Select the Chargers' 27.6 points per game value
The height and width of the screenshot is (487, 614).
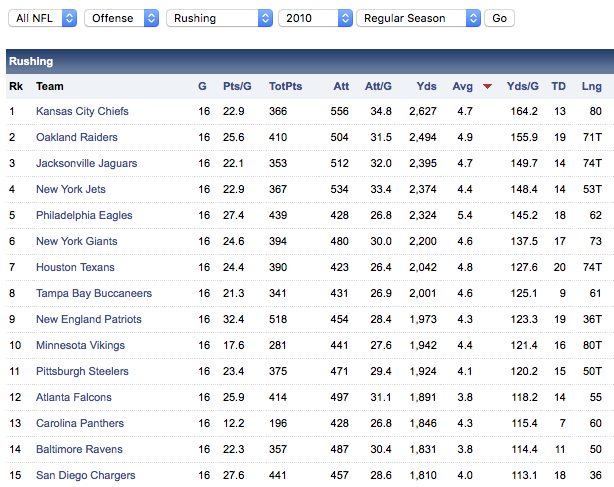(x=234, y=475)
